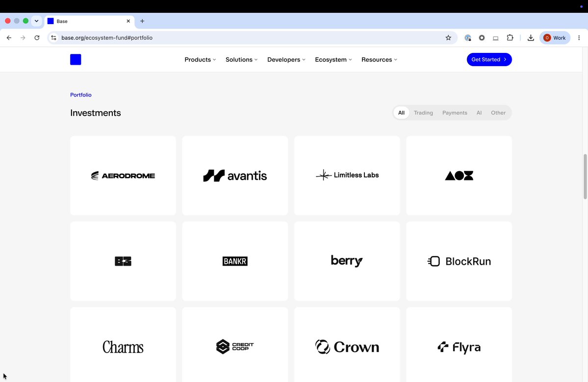Image resolution: width=588 pixels, height=382 pixels.
Task: Go back to the previous page
Action: tap(9, 38)
